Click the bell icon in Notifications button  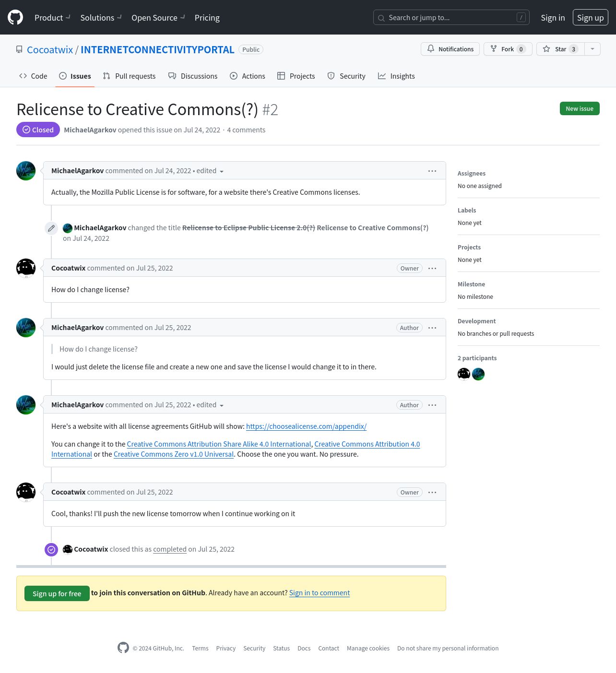click(x=431, y=49)
